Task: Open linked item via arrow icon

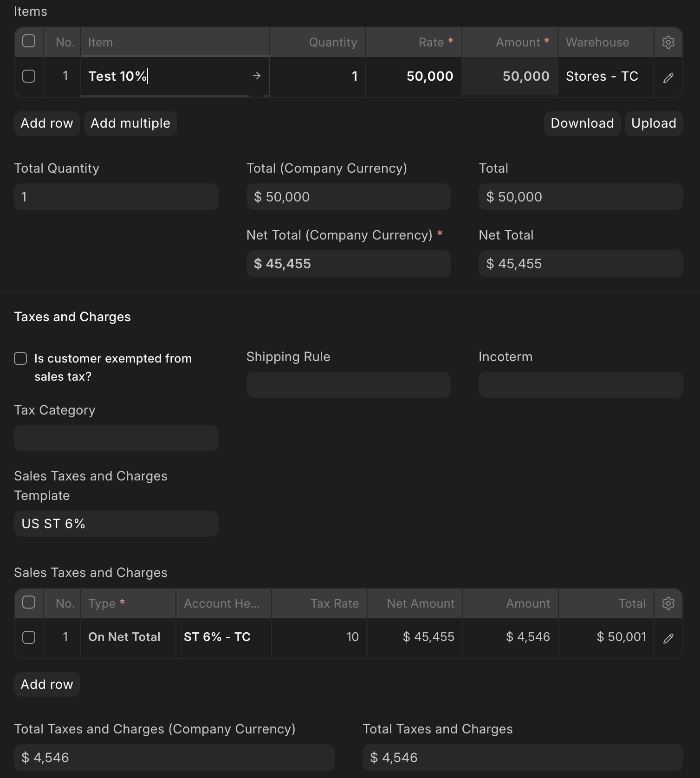Action: pyautogui.click(x=256, y=76)
